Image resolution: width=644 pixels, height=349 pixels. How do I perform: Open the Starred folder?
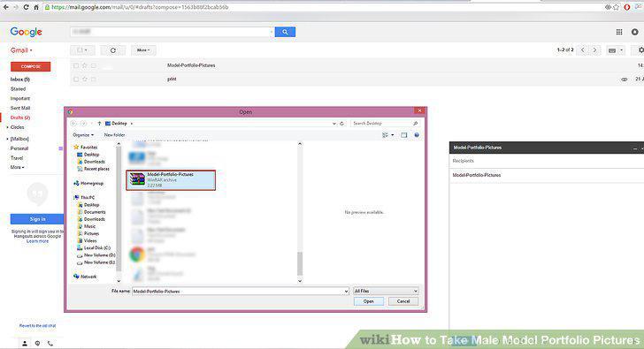[x=18, y=89]
